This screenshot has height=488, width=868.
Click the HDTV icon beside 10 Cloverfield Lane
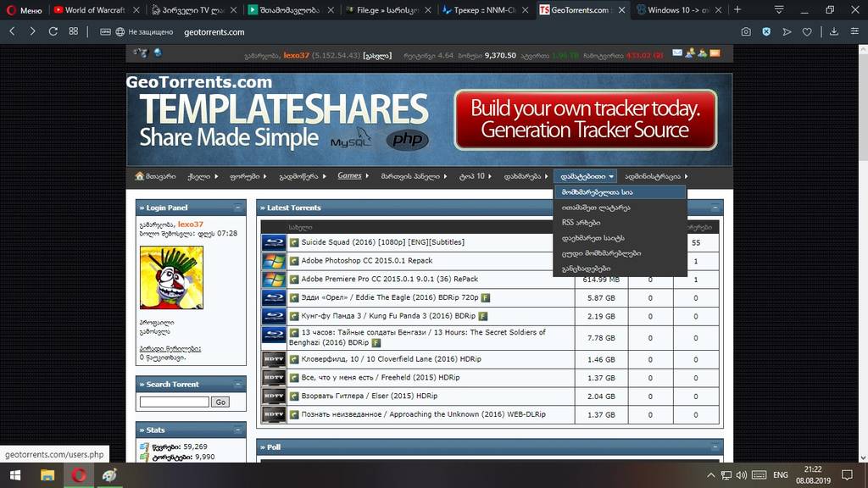274,359
